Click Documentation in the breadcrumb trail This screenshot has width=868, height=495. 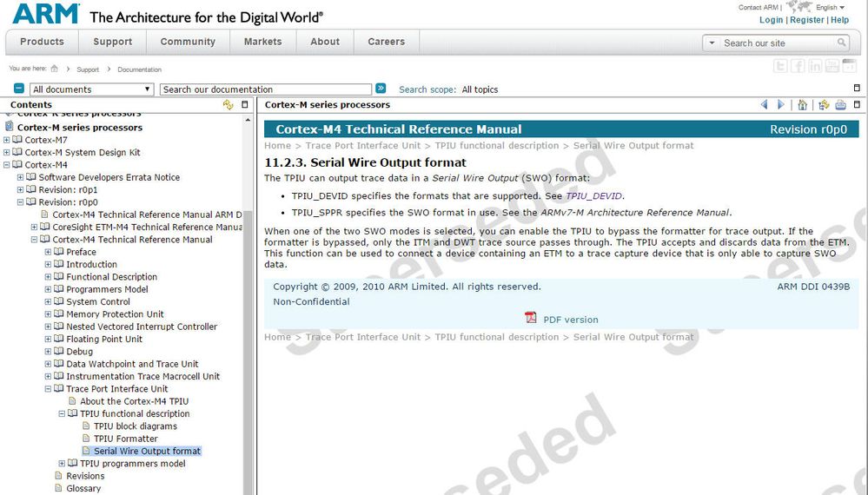pos(140,69)
